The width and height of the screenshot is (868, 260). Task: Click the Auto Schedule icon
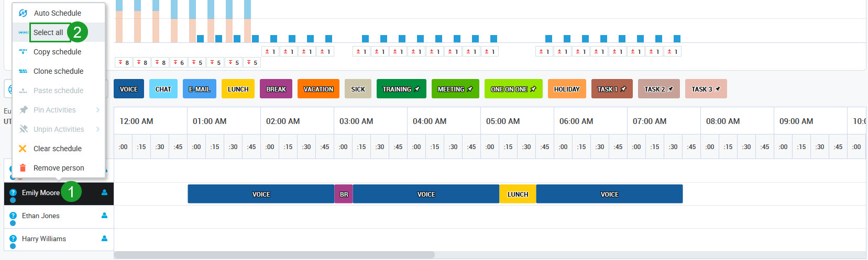click(x=23, y=13)
